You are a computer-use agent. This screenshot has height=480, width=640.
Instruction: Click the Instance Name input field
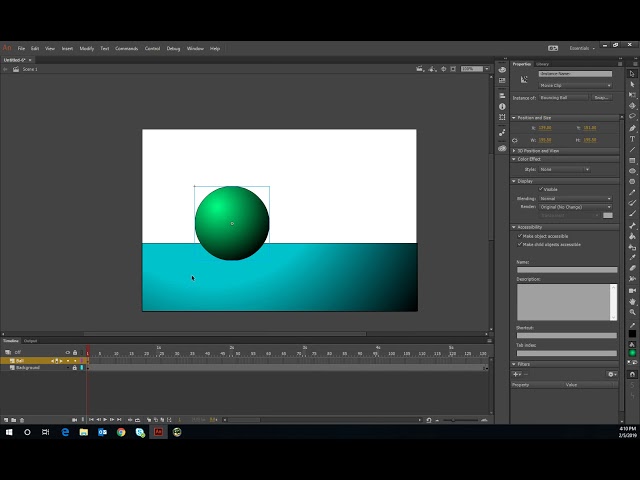coord(575,74)
